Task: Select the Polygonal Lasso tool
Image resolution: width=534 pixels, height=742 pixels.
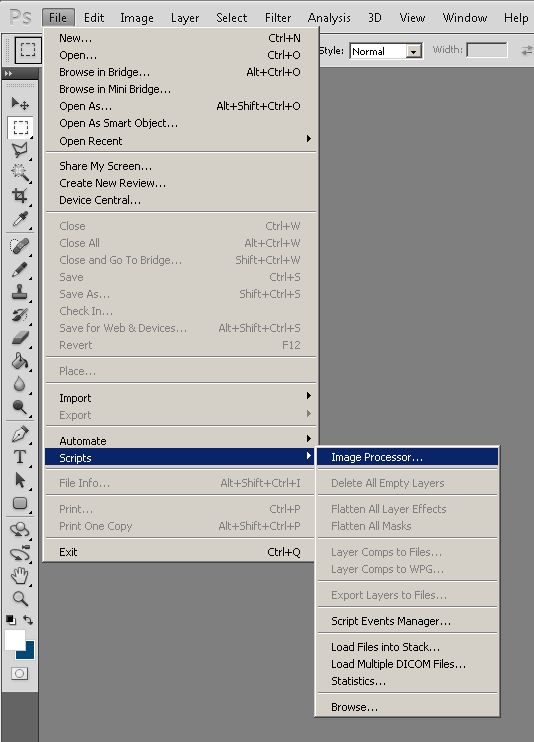Action: click(x=20, y=150)
